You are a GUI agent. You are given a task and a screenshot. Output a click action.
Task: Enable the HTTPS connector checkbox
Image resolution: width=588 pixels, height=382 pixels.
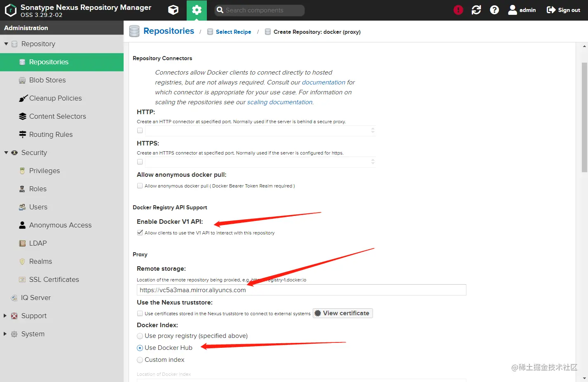coord(140,162)
